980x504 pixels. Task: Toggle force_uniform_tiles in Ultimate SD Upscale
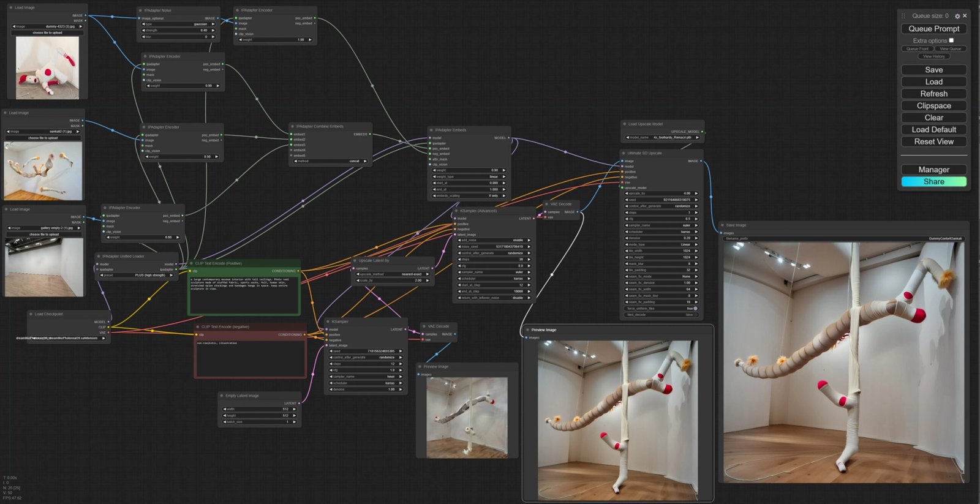(x=661, y=309)
